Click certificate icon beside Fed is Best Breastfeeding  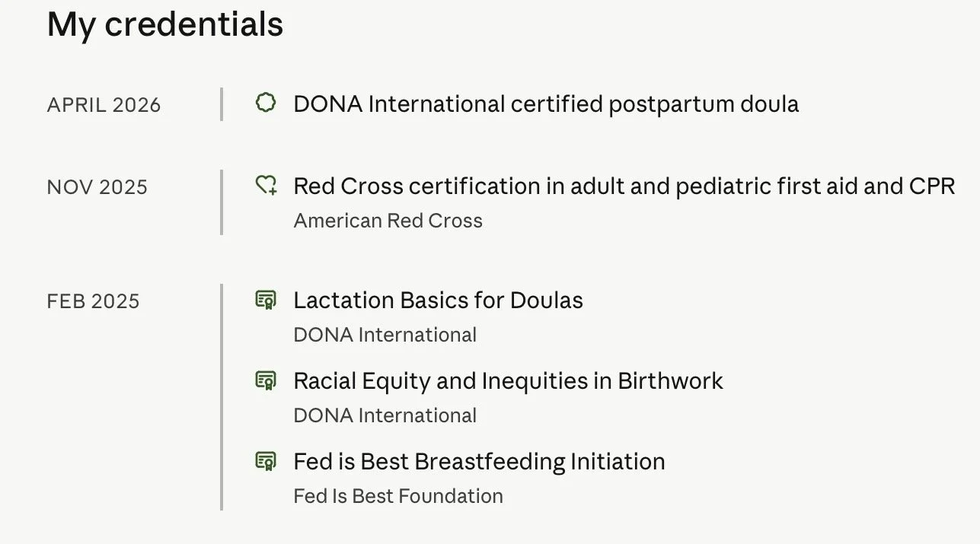tap(265, 461)
